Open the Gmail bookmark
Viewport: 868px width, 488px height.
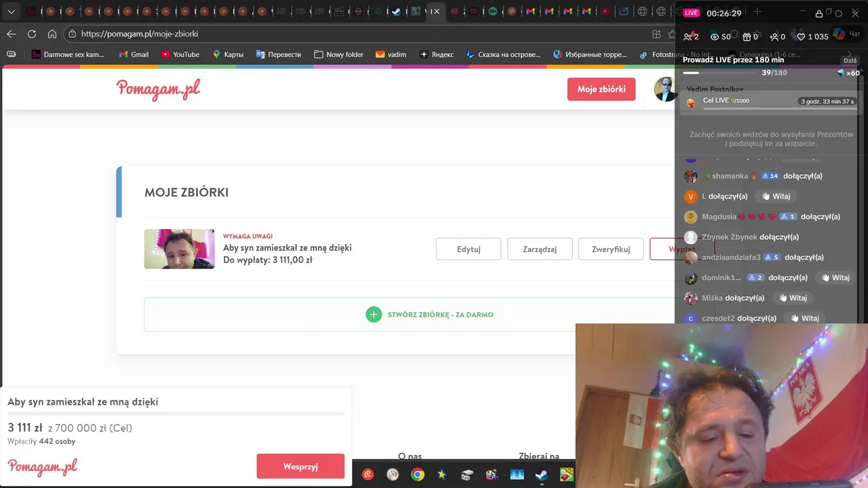coord(134,54)
